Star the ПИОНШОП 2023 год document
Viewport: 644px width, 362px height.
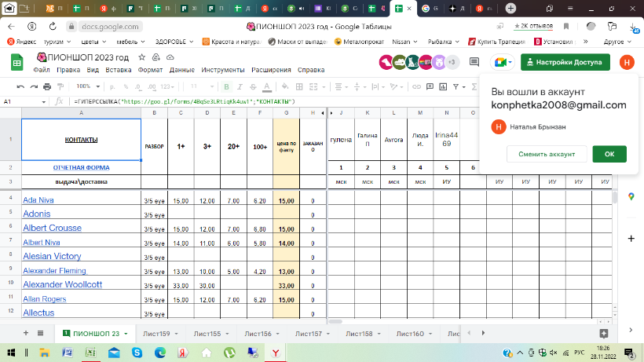[141, 58]
